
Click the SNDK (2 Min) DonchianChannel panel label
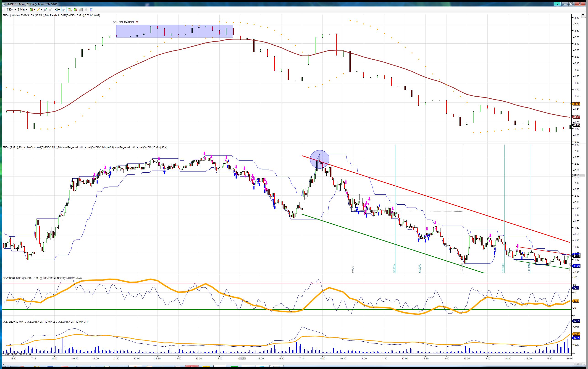click(x=85, y=148)
